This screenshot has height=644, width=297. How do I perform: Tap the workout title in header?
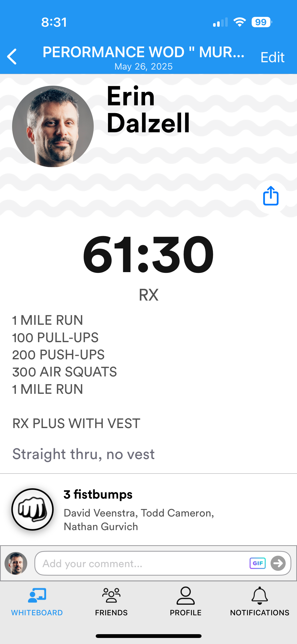(x=144, y=52)
